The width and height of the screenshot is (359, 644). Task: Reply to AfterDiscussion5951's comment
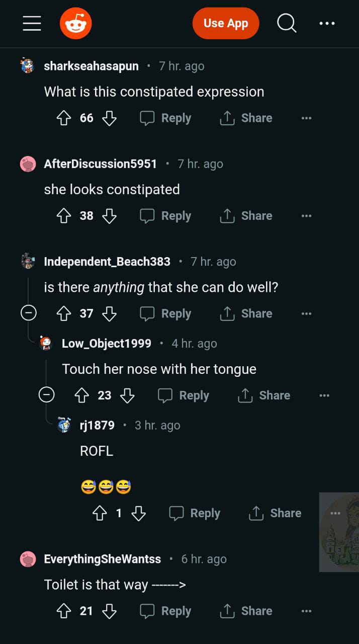(165, 216)
